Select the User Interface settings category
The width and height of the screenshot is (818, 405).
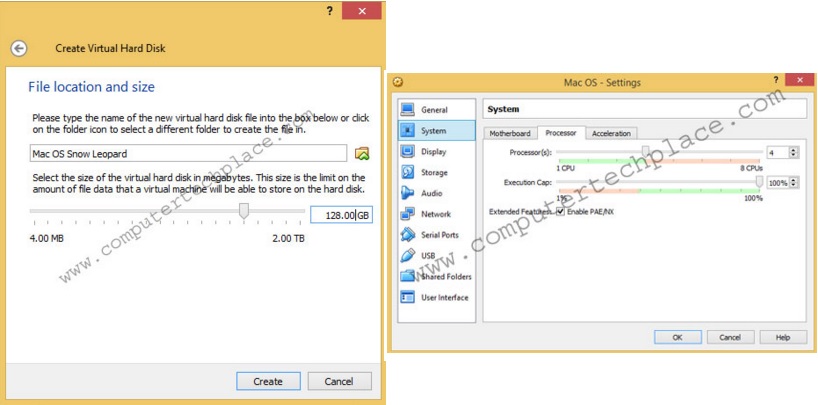click(x=437, y=297)
